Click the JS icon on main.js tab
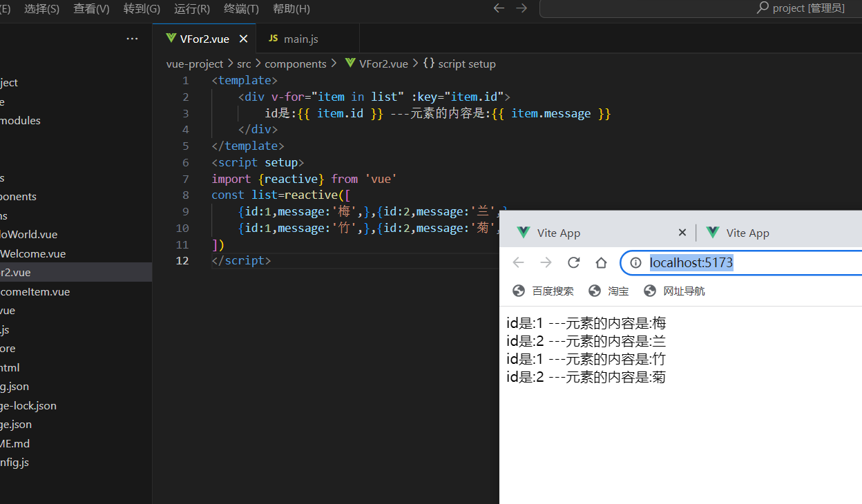Image resolution: width=862 pixels, height=504 pixels. coord(273,39)
